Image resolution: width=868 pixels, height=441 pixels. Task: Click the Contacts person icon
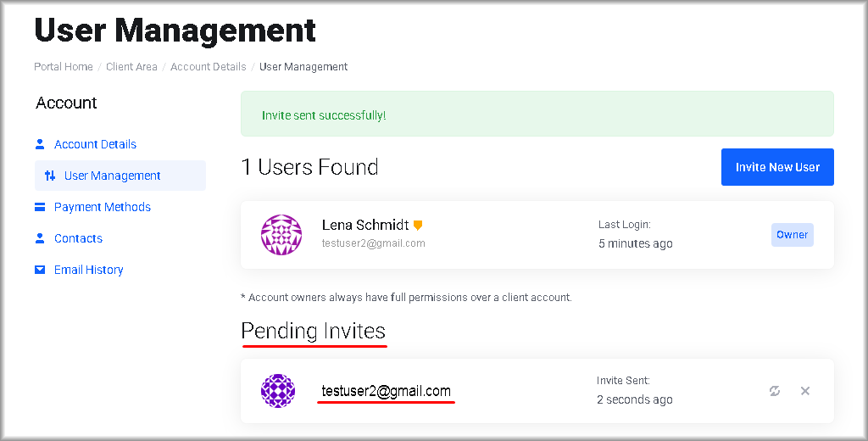coord(40,238)
